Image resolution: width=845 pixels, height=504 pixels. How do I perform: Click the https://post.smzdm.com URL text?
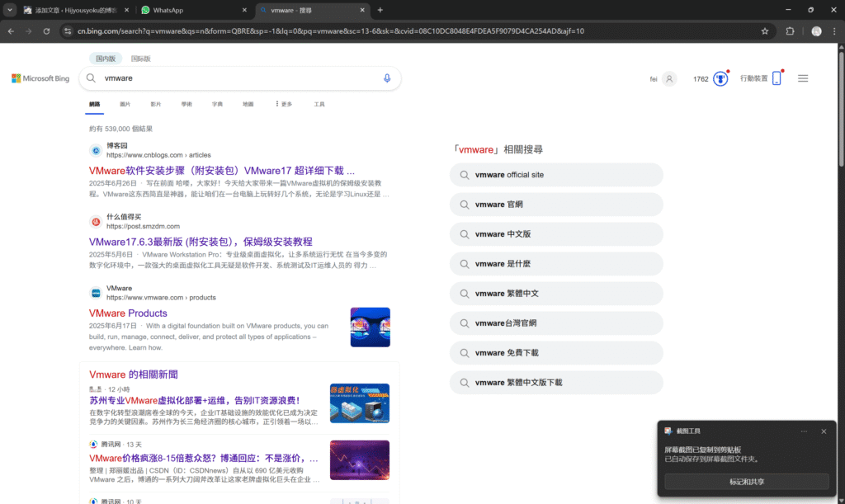point(143,226)
